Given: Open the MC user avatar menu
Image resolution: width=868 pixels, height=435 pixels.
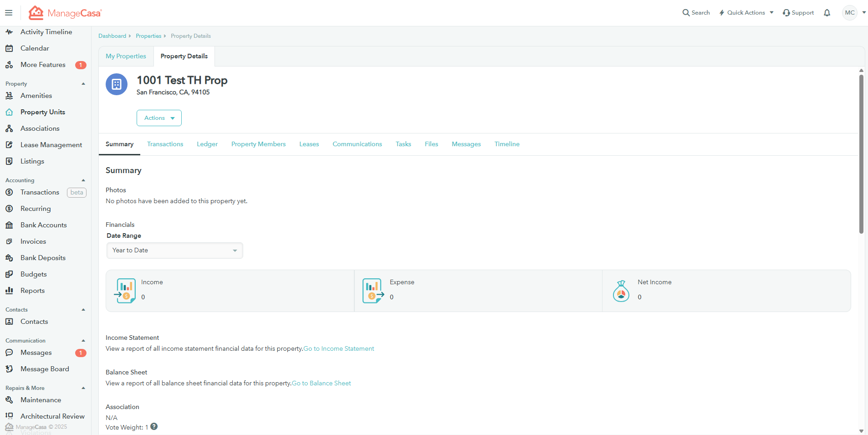Looking at the screenshot, I should 850,13.
